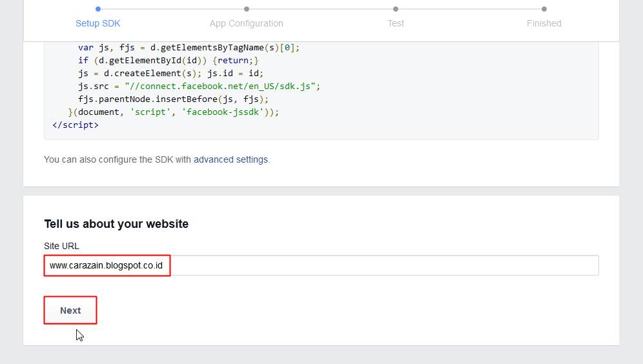Click the 'Tell us about your website' heading
The height and width of the screenshot is (364, 643).
pyautogui.click(x=116, y=224)
